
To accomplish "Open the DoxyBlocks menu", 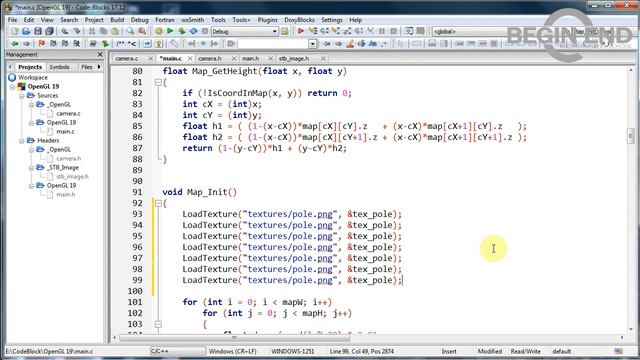I will point(299,20).
